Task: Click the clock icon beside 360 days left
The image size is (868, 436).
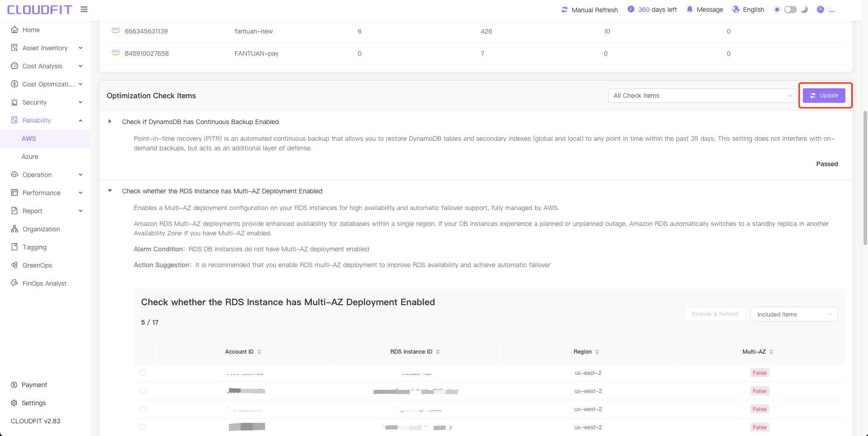Action: click(631, 9)
